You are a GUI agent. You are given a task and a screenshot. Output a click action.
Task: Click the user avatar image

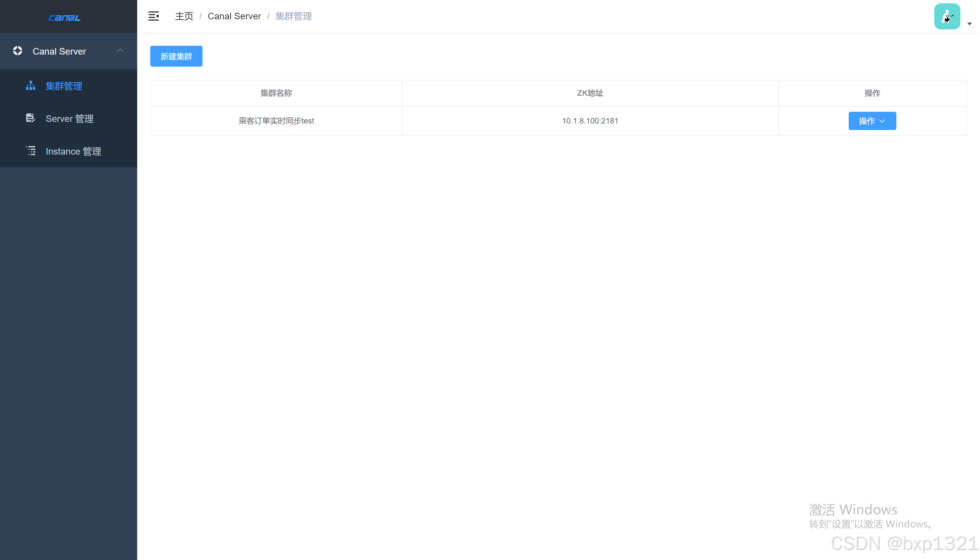tap(947, 17)
